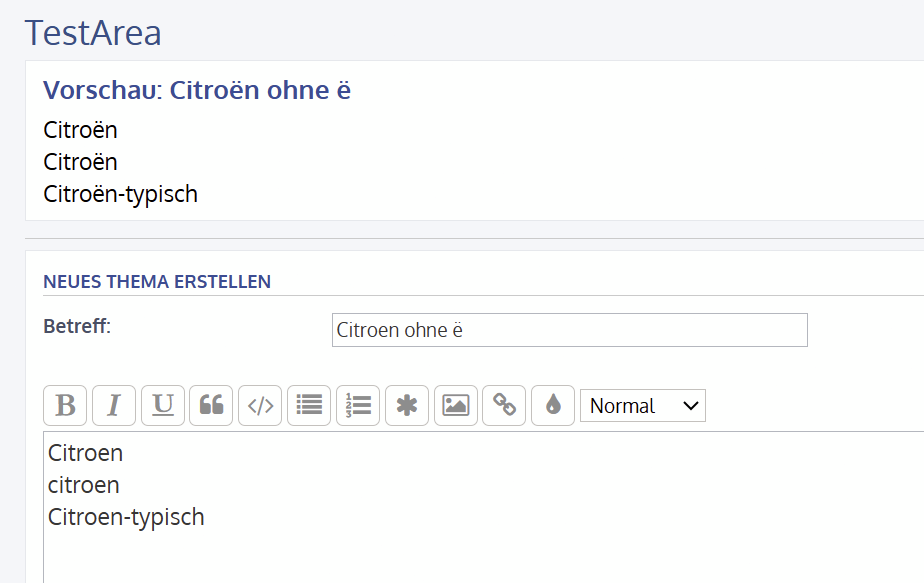Insert a code block using the </> icon
Image resolution: width=924 pixels, height=583 pixels.
(260, 406)
